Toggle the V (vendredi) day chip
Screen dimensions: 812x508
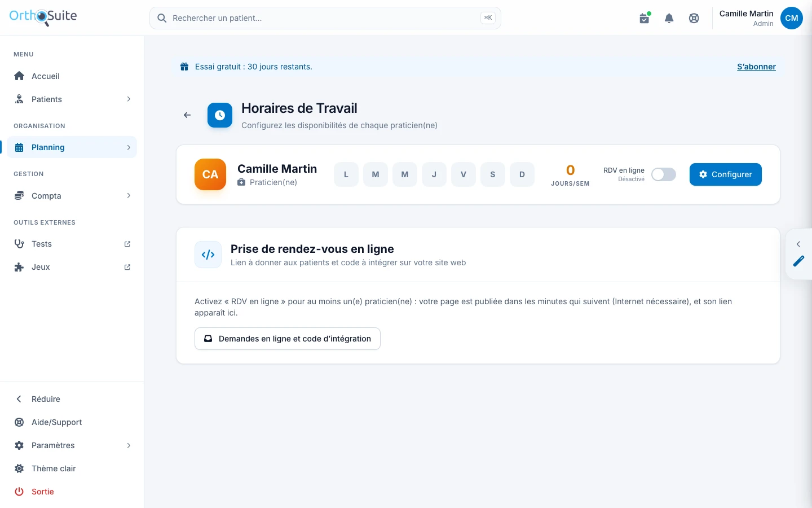(464, 174)
